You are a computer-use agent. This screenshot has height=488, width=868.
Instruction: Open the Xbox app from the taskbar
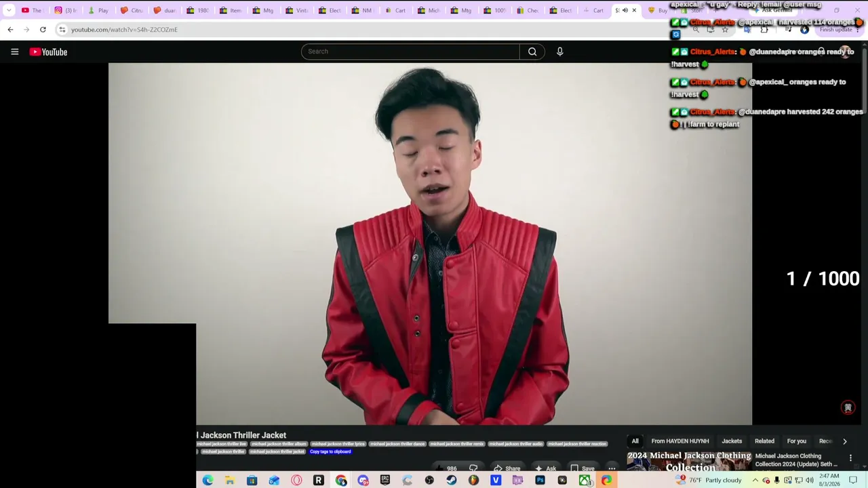[x=584, y=481]
